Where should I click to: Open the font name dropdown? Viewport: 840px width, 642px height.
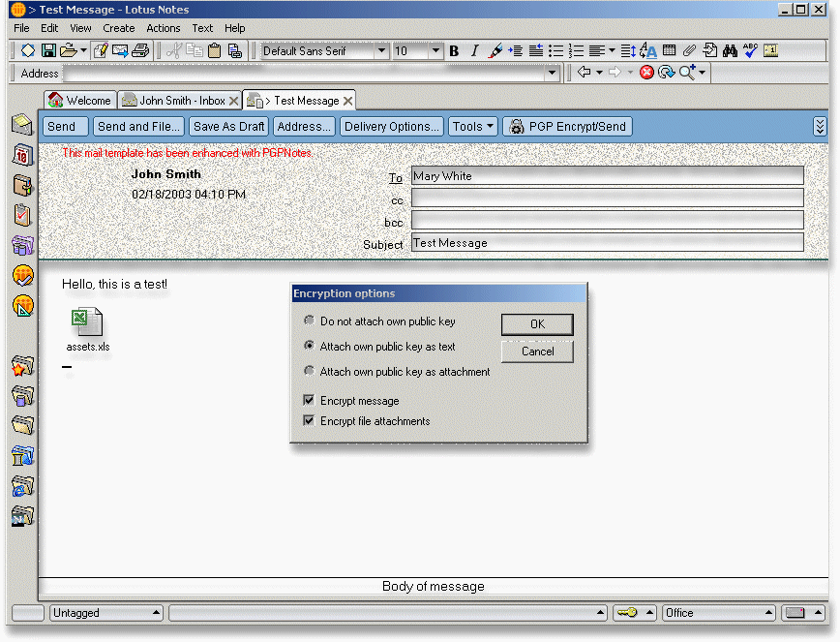[381, 51]
